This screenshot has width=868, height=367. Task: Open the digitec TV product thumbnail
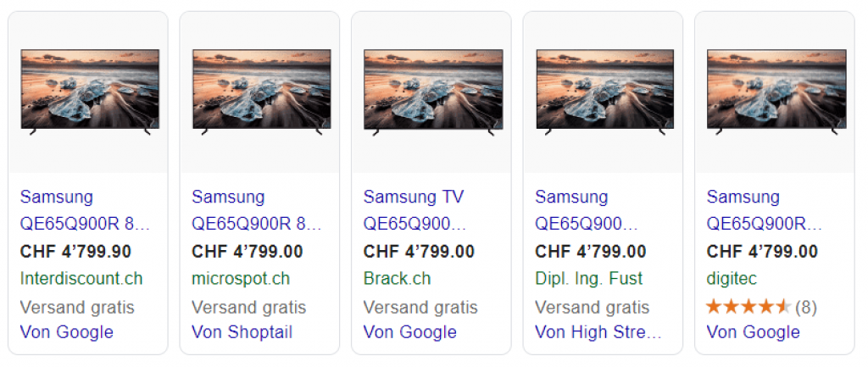tap(776, 91)
